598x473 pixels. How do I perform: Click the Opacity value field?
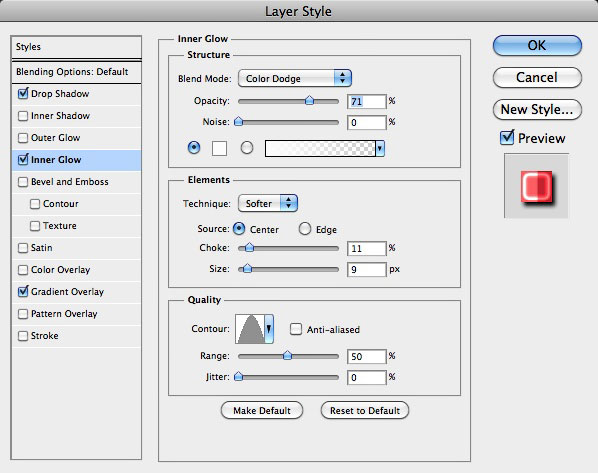[367, 101]
